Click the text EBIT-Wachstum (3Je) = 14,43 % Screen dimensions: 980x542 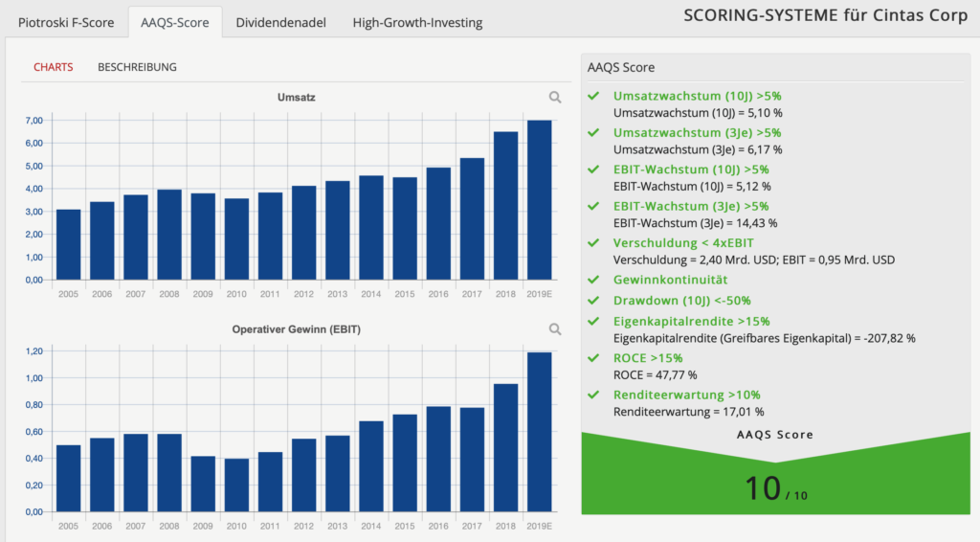[x=695, y=223]
